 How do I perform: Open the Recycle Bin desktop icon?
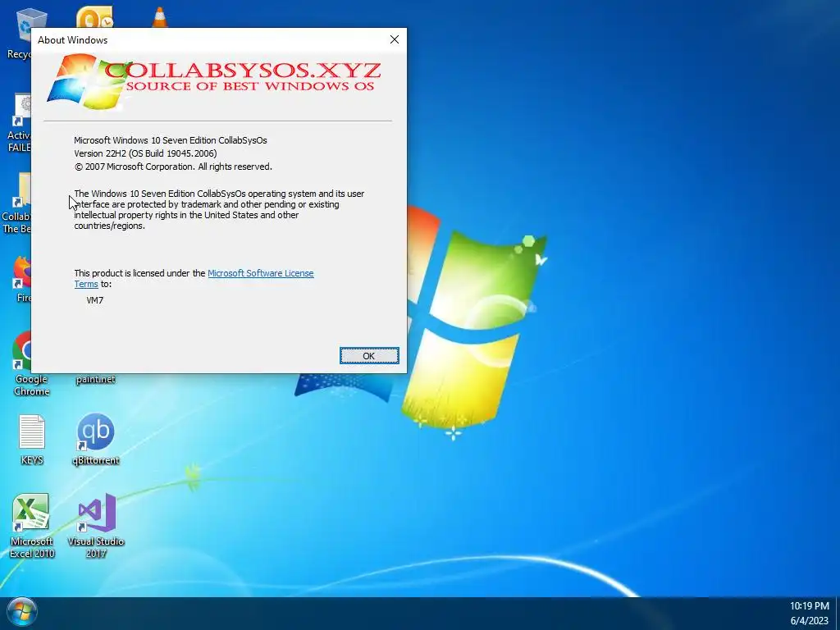[21, 32]
